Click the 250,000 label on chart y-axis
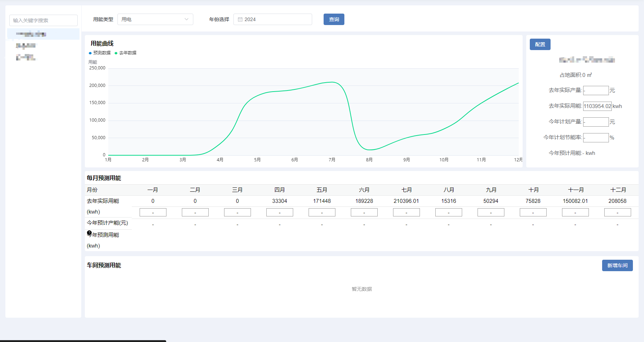Image resolution: width=644 pixels, height=342 pixels. tap(97, 68)
